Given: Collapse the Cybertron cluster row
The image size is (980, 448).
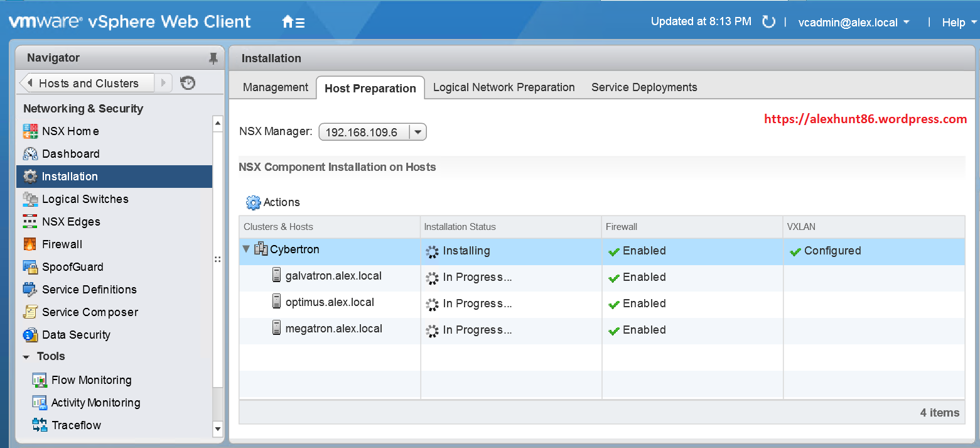Looking at the screenshot, I should (x=245, y=249).
